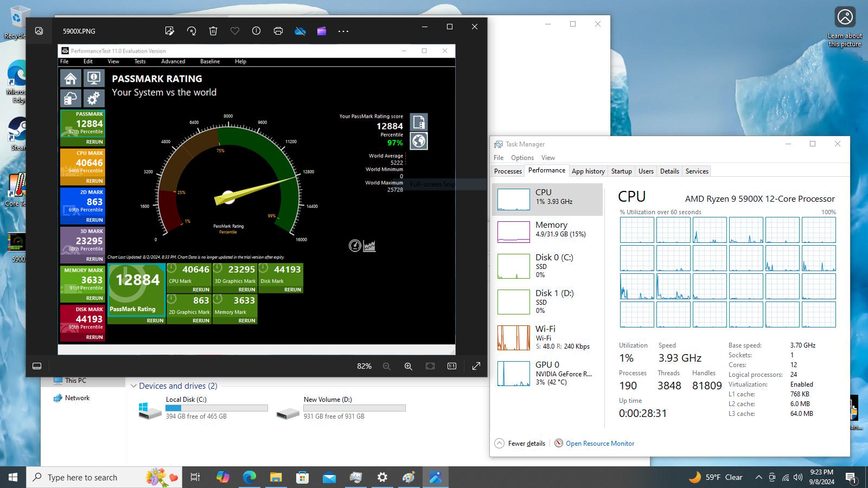
Task: Toggle the heart Favorite icon in Photos
Action: [235, 31]
